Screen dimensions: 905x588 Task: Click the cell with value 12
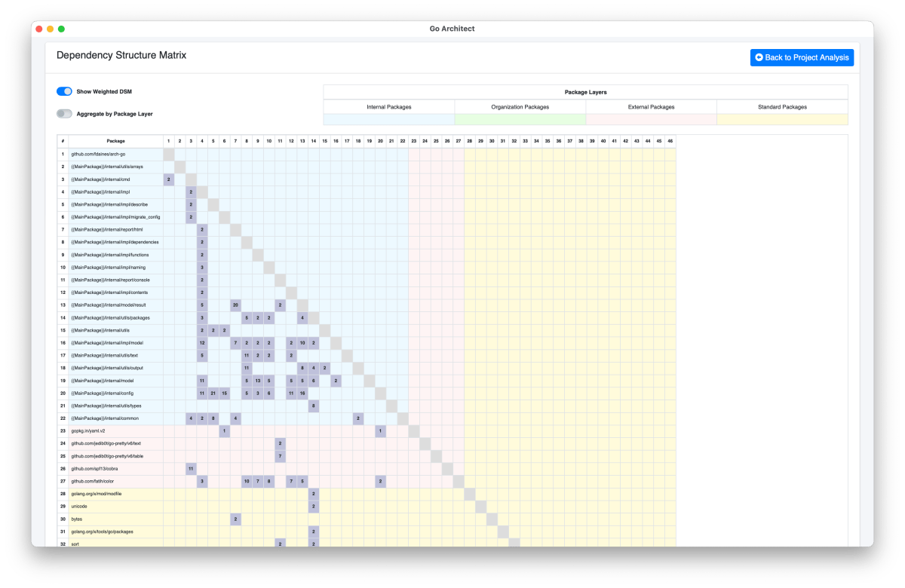pyautogui.click(x=202, y=343)
